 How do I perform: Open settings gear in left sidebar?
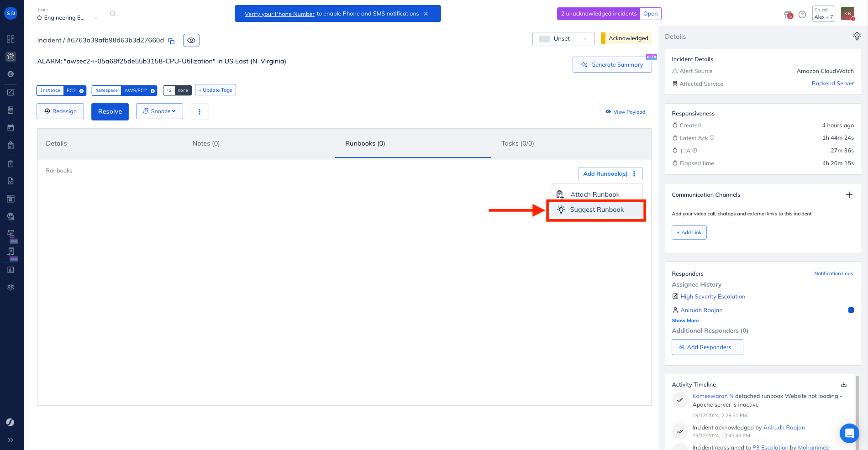tap(11, 287)
